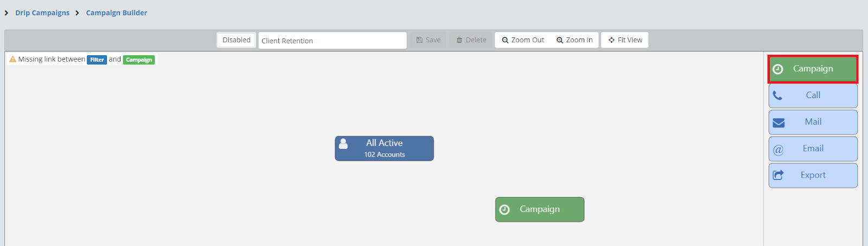Click the @ icon on Email block

point(778,150)
